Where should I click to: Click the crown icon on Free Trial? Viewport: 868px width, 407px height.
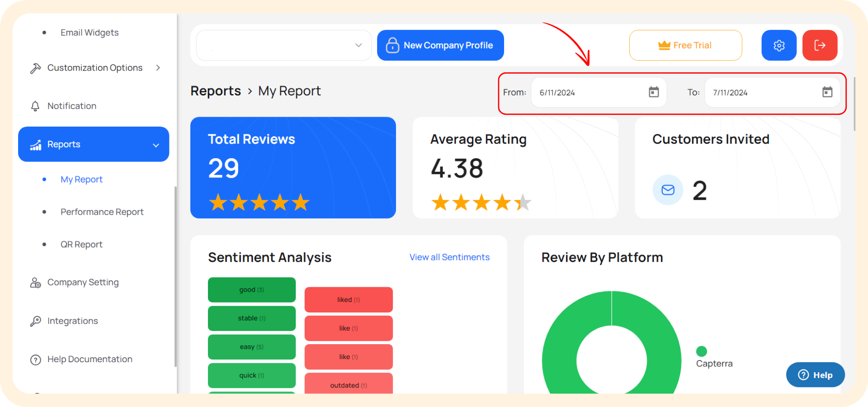point(664,45)
